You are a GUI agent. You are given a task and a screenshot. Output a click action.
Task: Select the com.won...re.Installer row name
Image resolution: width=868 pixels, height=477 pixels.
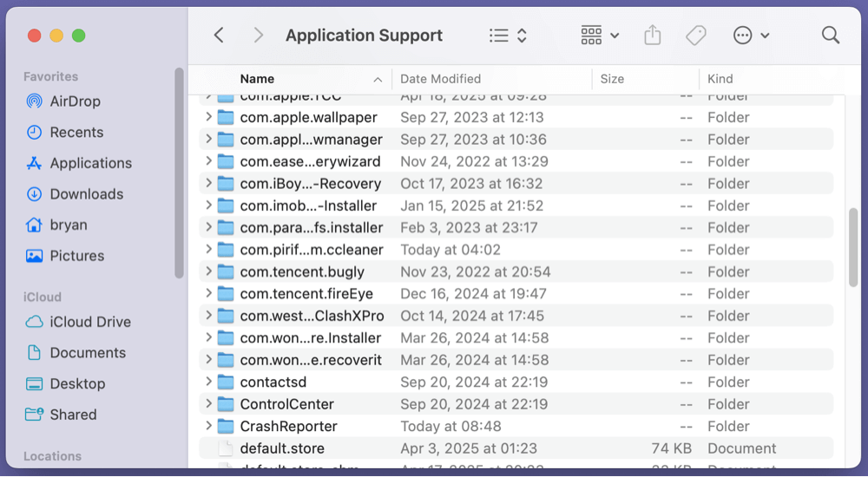(311, 338)
